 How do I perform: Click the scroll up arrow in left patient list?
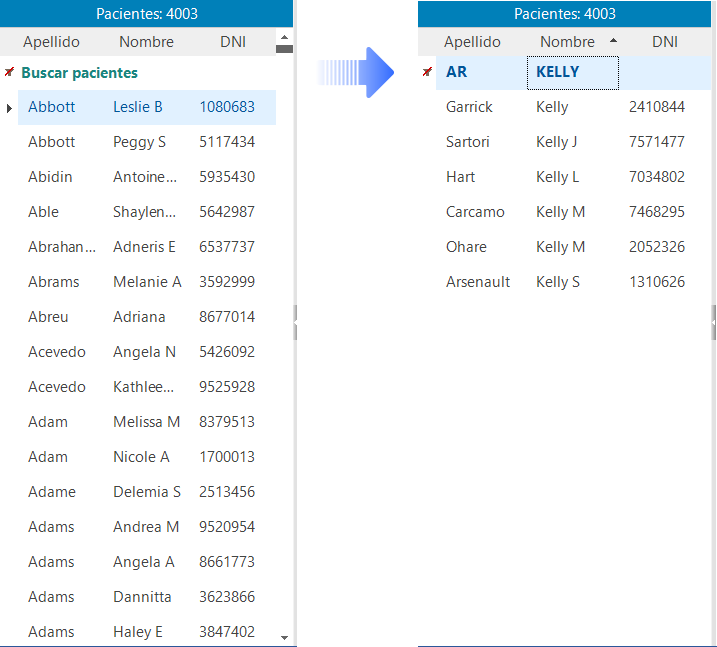click(x=284, y=37)
